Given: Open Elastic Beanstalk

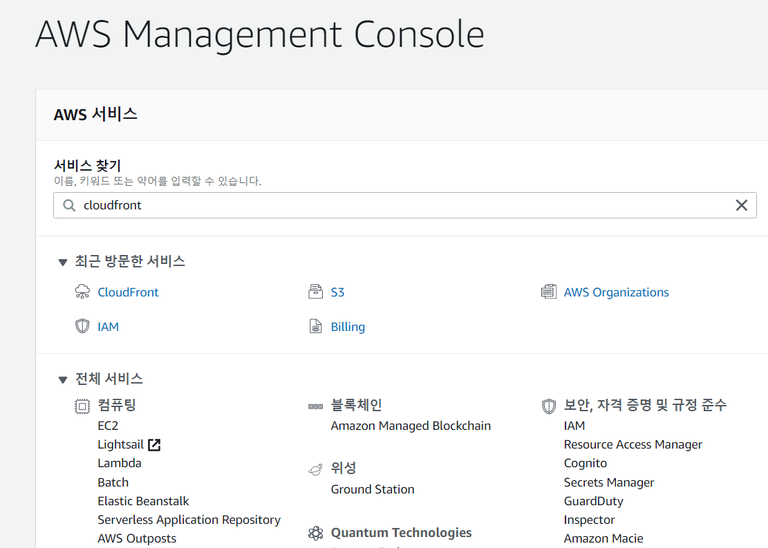Looking at the screenshot, I should [x=143, y=501].
